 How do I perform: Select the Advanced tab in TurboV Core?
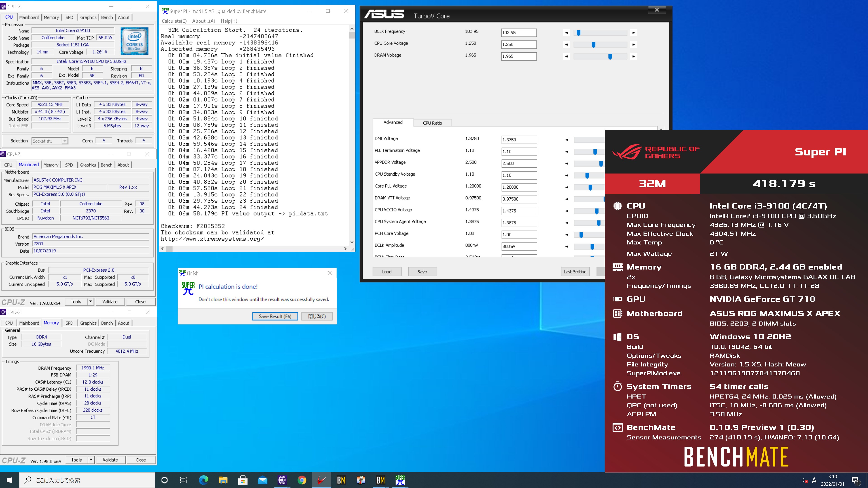click(x=393, y=122)
